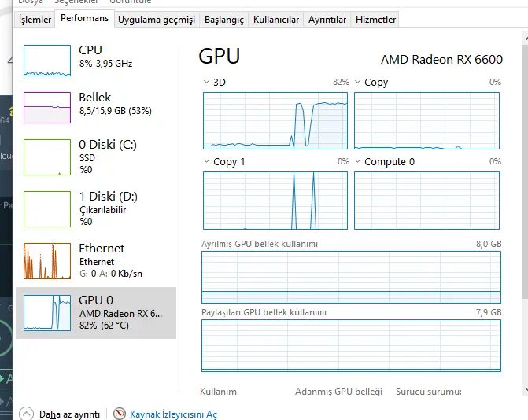Open the Copy engine dropdown chevron

357,82
